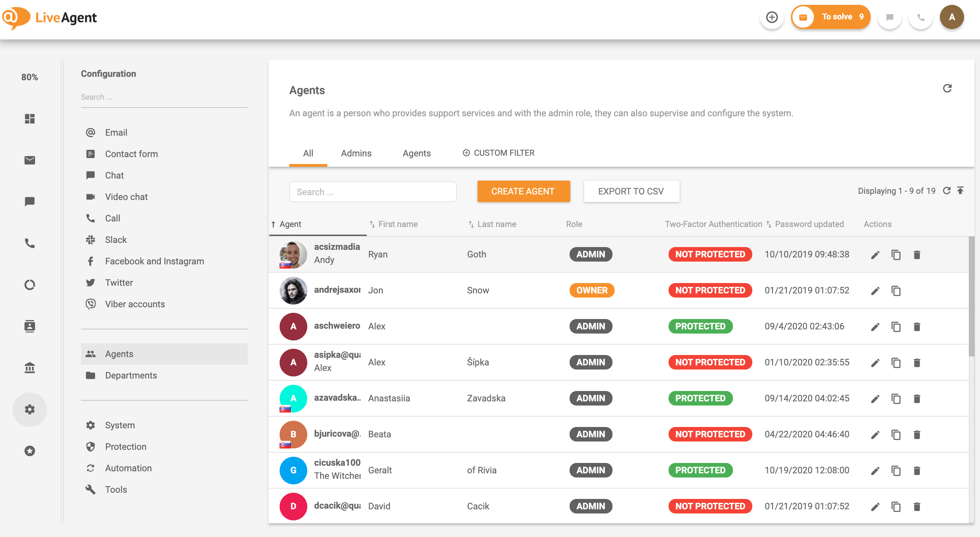Click the OWNER role badge
This screenshot has height=537, width=980.
(x=592, y=290)
